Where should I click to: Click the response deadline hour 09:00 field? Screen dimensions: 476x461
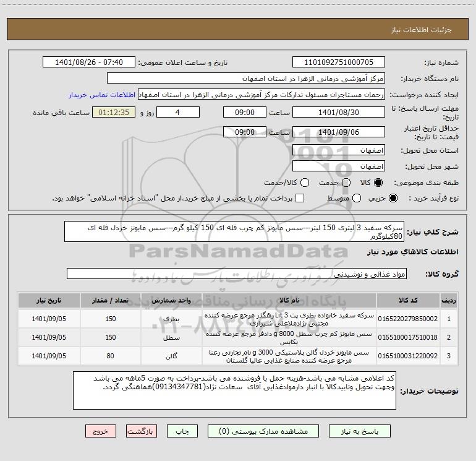245,113
